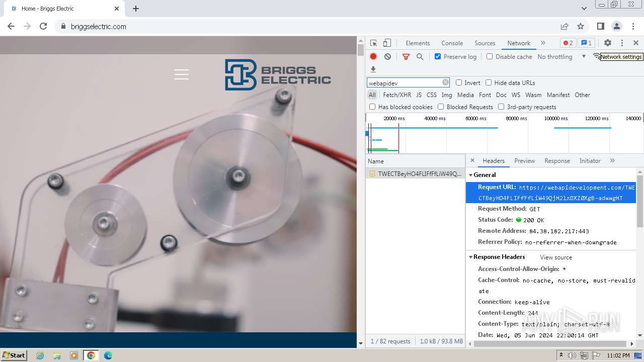Open the Response tab

[557, 161]
